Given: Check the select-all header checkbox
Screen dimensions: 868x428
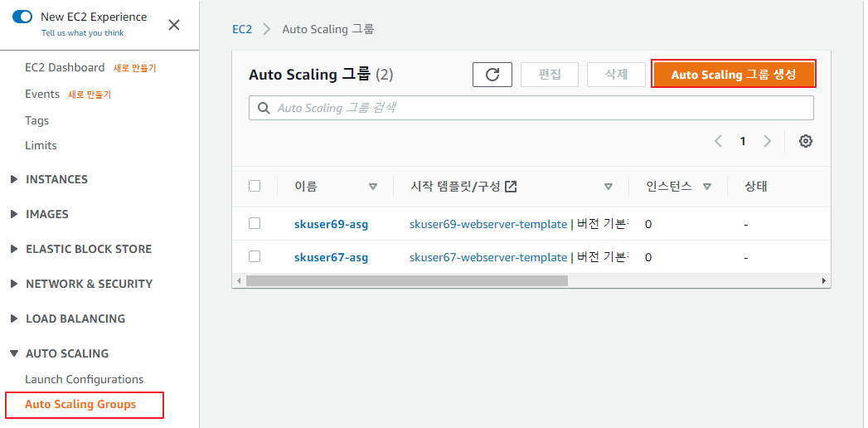Looking at the screenshot, I should [x=255, y=186].
